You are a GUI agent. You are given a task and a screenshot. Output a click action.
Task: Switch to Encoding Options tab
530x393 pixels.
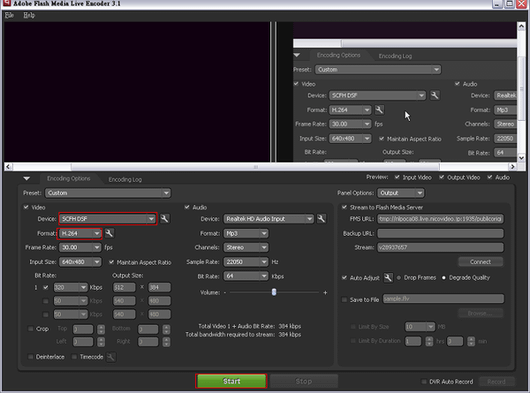69,178
